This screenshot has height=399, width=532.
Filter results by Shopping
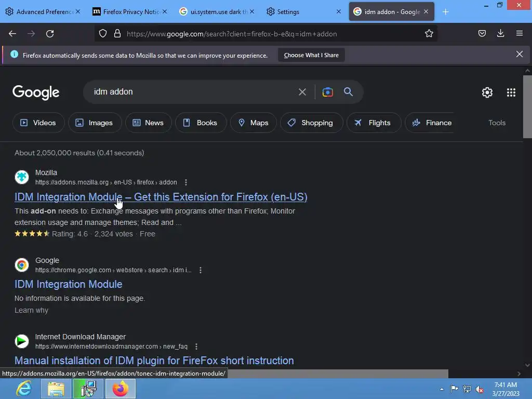click(312, 123)
